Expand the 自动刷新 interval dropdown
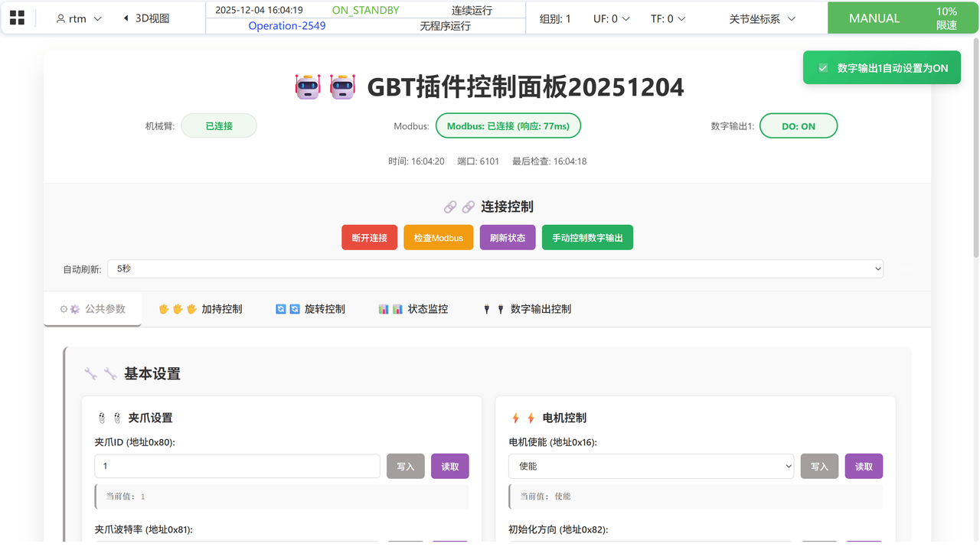This screenshot has height=550, width=980. coord(495,269)
